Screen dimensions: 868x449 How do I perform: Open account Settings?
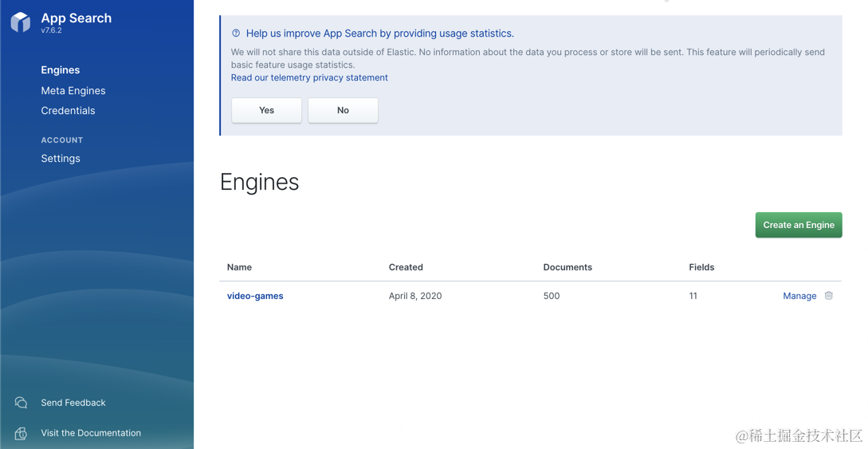coord(61,159)
